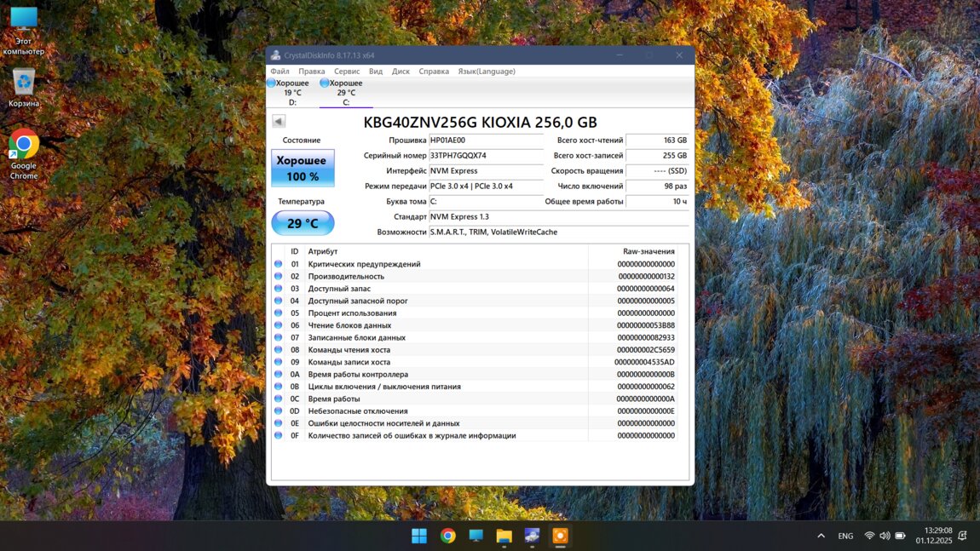The width and height of the screenshot is (980, 551).
Task: Open File Explorer from the taskbar
Action: click(x=504, y=536)
